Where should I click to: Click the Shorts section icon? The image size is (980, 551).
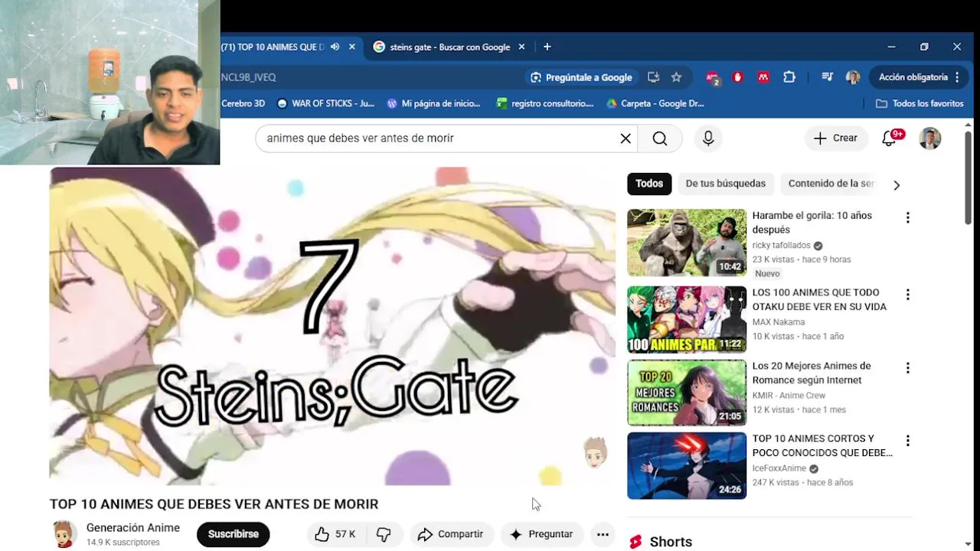(635, 542)
